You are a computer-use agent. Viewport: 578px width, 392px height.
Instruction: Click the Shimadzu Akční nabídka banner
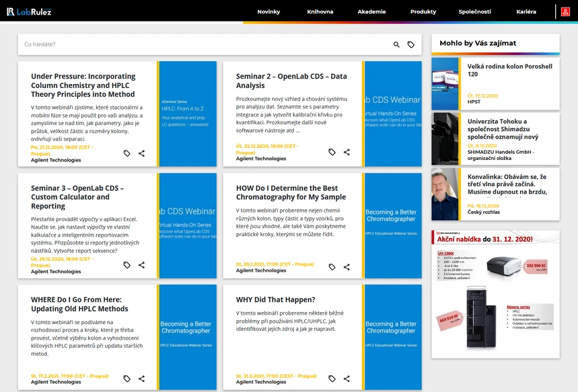point(495,294)
